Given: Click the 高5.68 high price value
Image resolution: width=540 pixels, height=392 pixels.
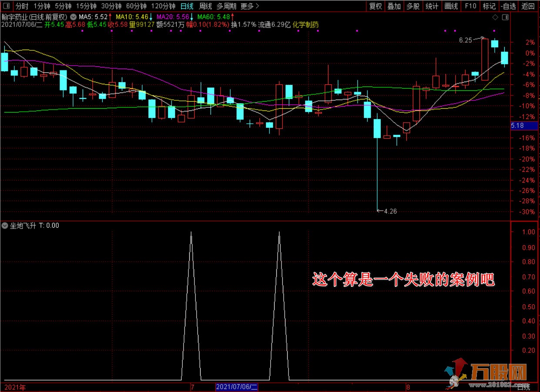Looking at the screenshot, I should tap(75, 25).
